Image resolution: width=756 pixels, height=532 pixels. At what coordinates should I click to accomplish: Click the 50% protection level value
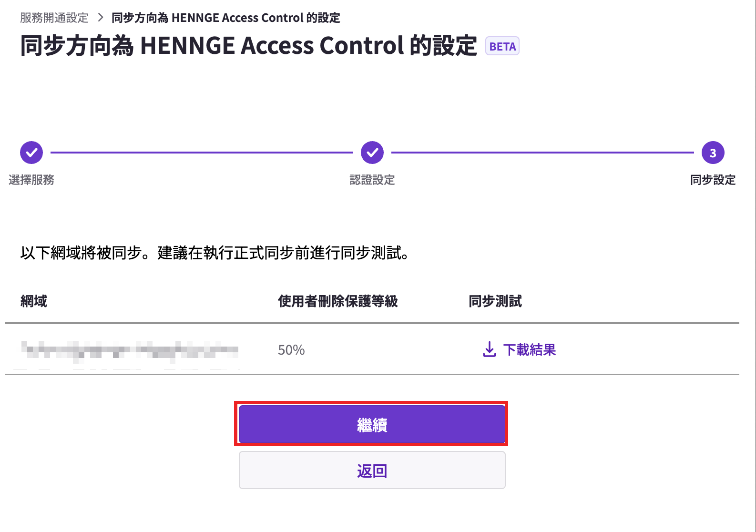coord(291,350)
